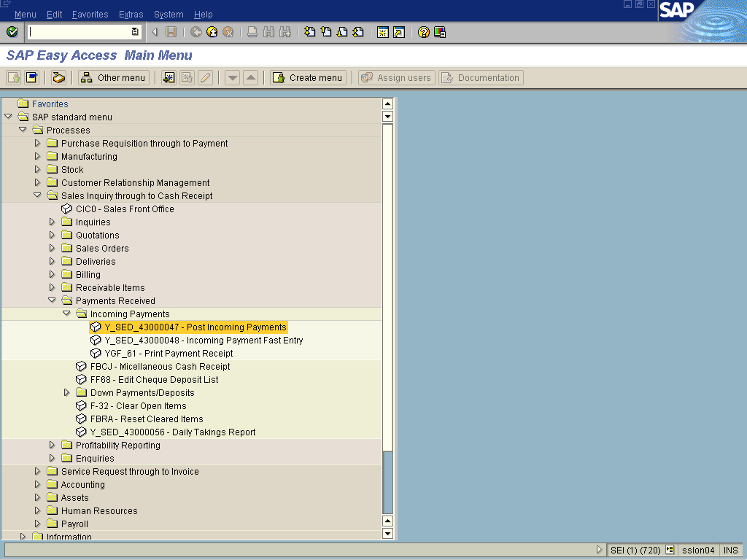This screenshot has height=560, width=747.
Task: Expand the Down Payments/Deposits folder
Action: coord(67,393)
